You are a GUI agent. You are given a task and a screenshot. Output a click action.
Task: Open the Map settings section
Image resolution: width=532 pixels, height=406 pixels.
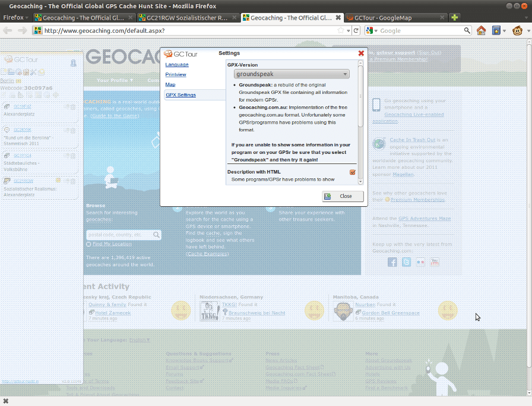[170, 84]
